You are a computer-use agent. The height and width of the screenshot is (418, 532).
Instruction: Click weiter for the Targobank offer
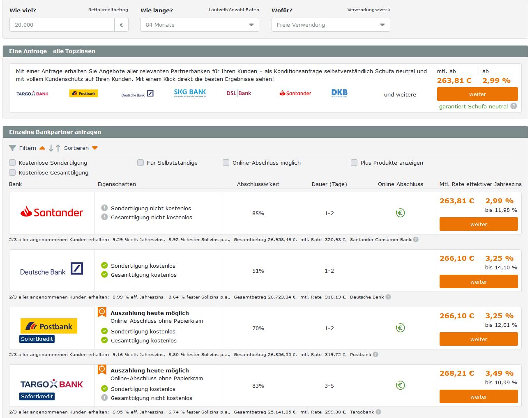pos(479,397)
